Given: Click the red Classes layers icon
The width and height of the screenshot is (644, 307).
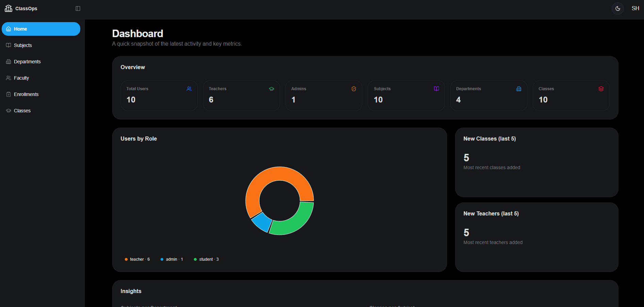Looking at the screenshot, I should coord(601,89).
